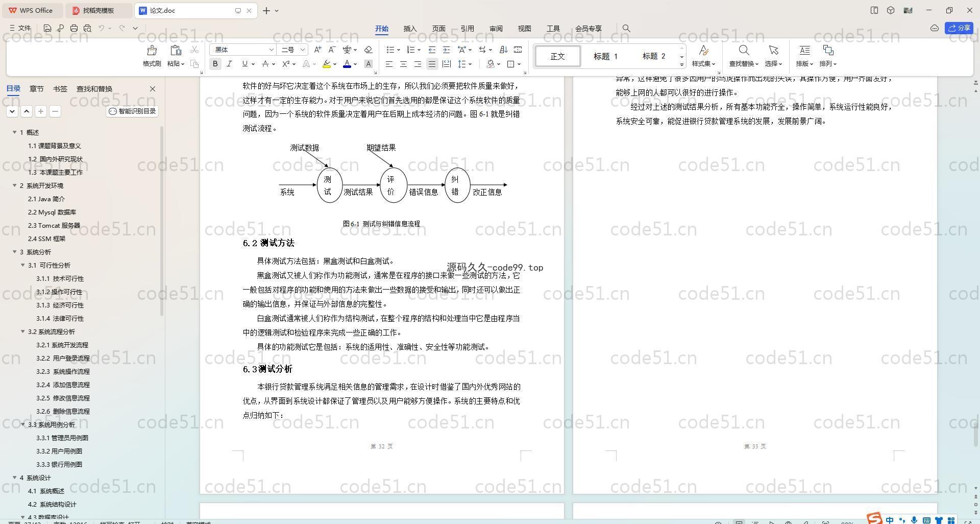Apply the 正文 style
This screenshot has width=980, height=524.
coord(557,56)
